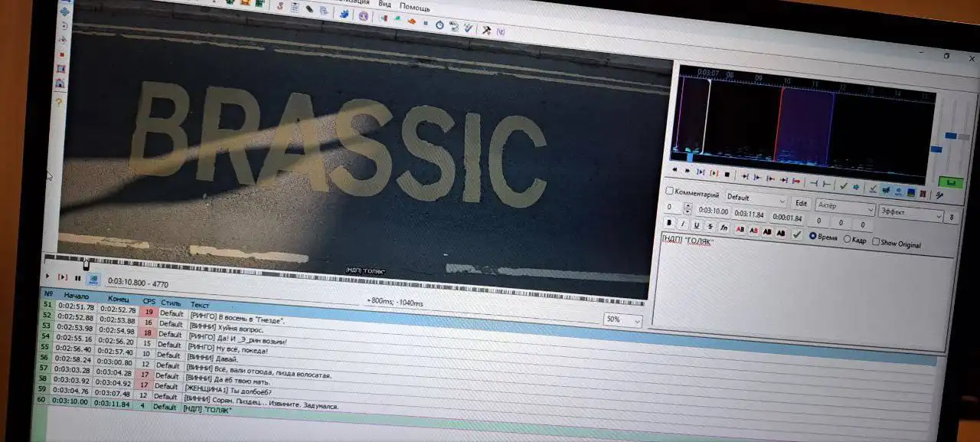Open the Shift Times toolbar icon

click(x=384, y=18)
